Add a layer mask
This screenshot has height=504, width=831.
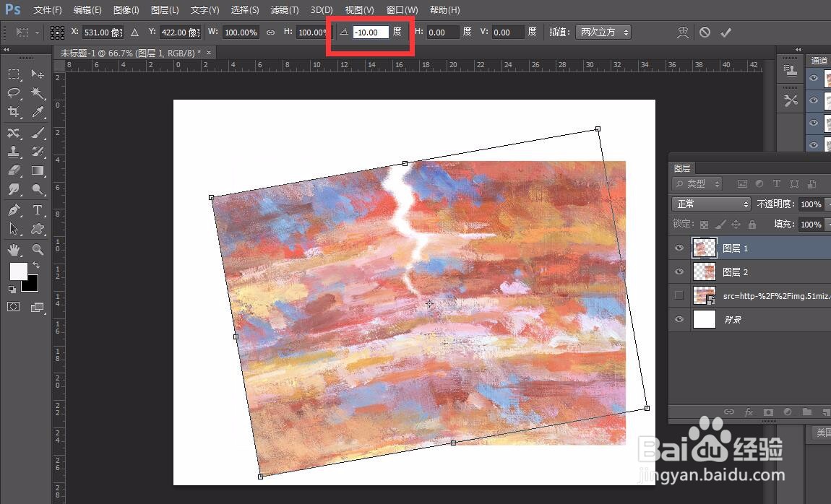click(x=768, y=412)
